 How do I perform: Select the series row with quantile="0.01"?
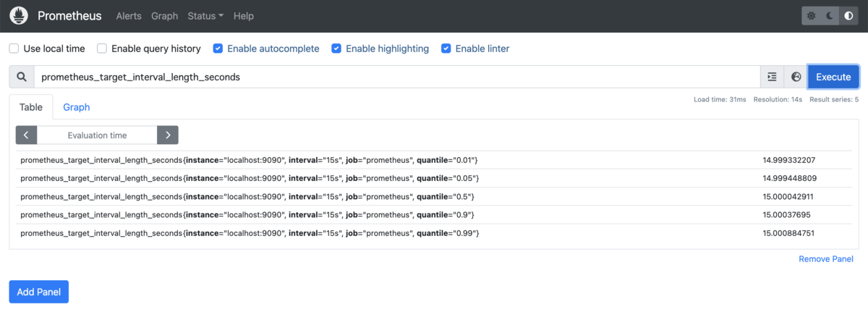click(434, 160)
